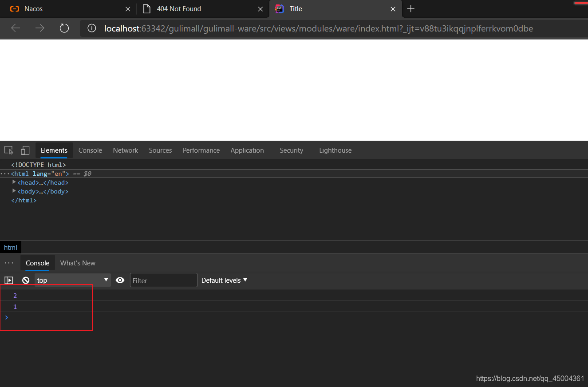Select the What's New drawer tab
The width and height of the screenshot is (588, 387).
point(78,263)
